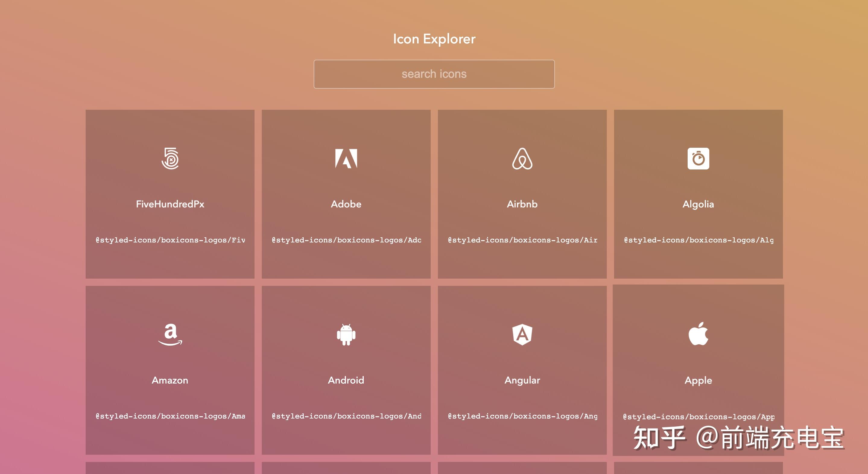The width and height of the screenshot is (868, 474).
Task: Copy the Android import path text
Action: (x=346, y=416)
